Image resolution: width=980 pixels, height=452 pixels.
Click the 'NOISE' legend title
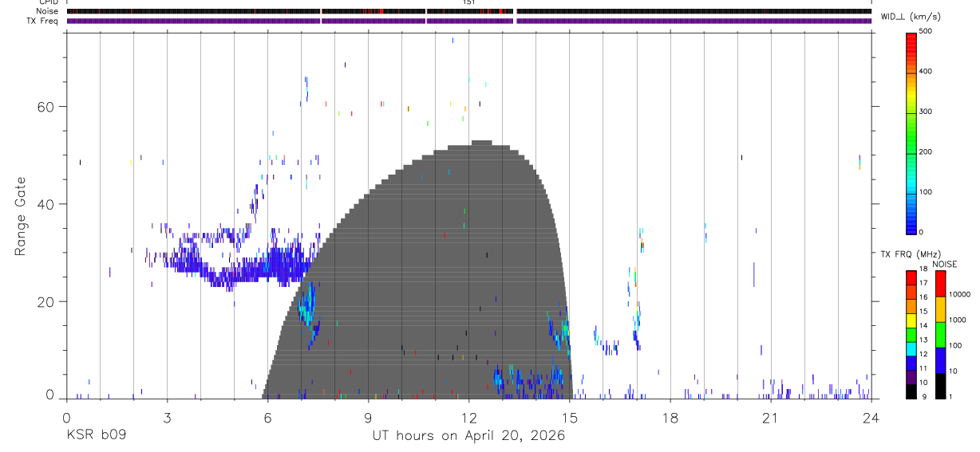click(x=944, y=264)
